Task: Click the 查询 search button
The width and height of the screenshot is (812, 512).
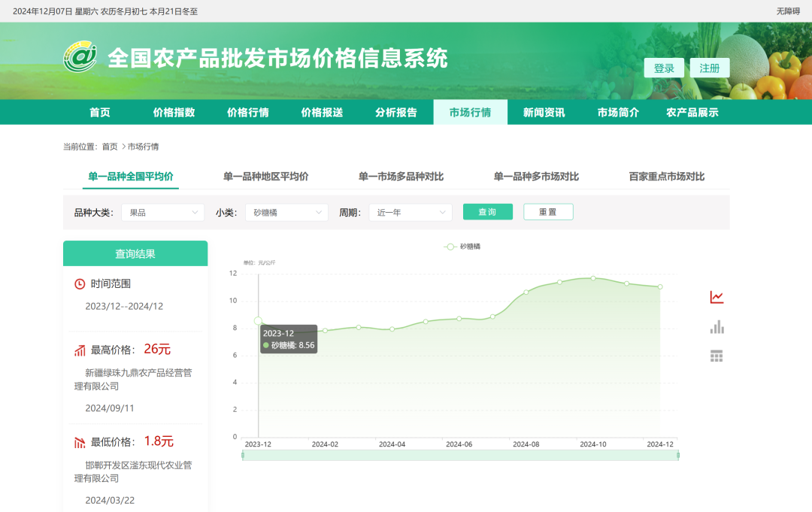Action: coord(487,212)
